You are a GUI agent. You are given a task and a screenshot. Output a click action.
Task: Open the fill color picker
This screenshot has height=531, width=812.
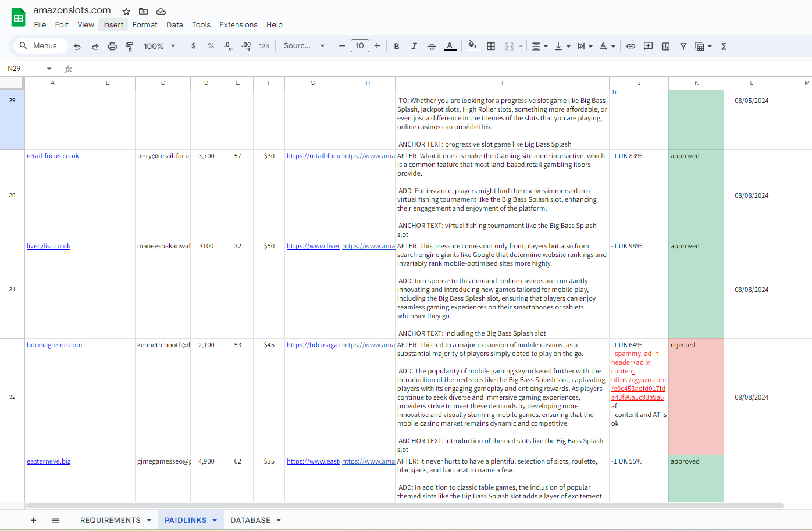click(472, 46)
